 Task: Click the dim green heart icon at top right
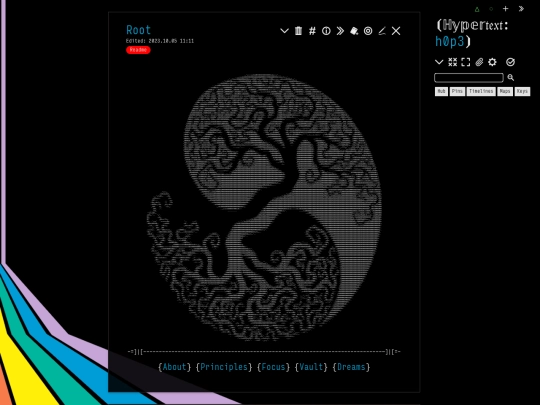point(491,9)
